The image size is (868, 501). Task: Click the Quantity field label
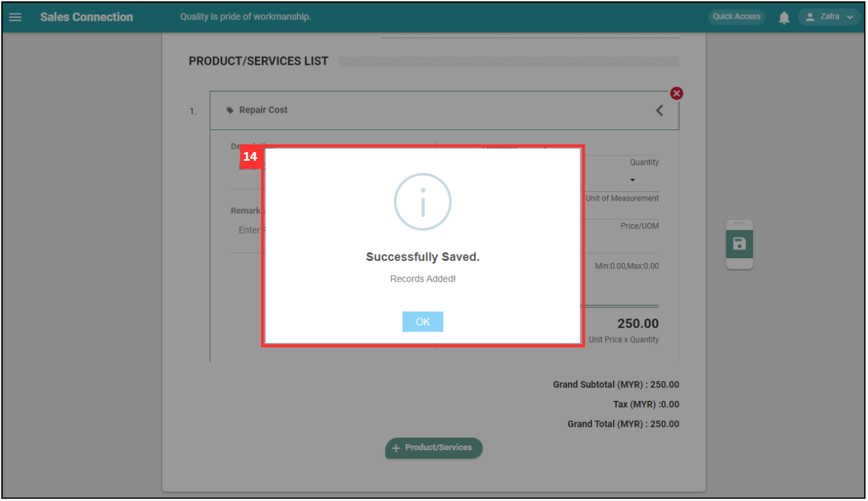click(x=644, y=162)
